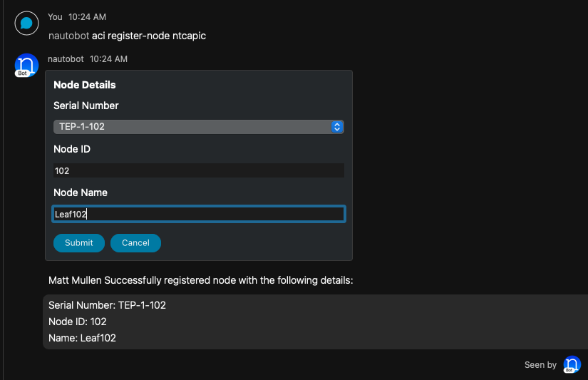This screenshot has width=588, height=380.
Task: Click the nautobot mention in your command message
Action: [x=68, y=36]
